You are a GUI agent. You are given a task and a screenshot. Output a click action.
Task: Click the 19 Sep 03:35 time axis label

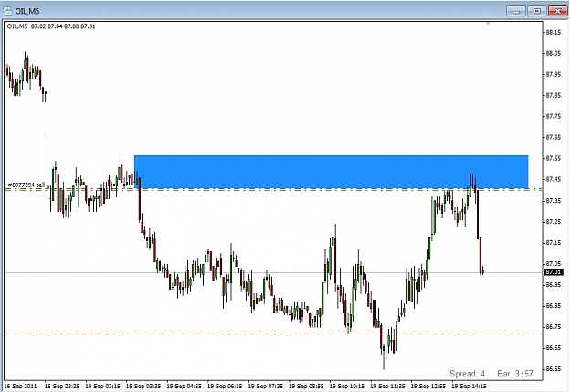click(x=143, y=386)
